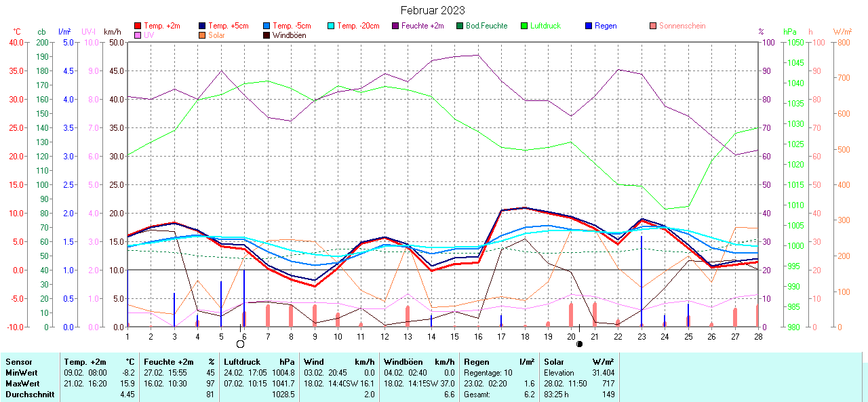Viewport: 868px width, 402px height.
Task: Click the red Temp. +2m legend swatch
Action: tap(138, 26)
